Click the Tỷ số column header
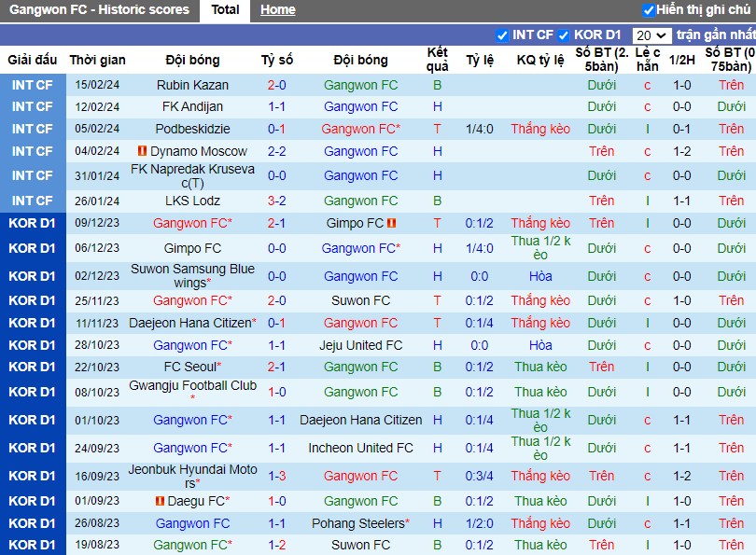 click(x=277, y=60)
